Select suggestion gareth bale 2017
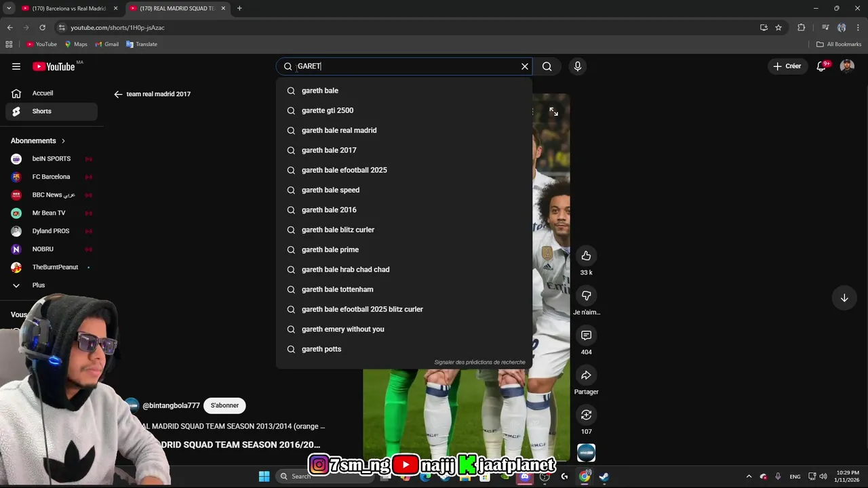This screenshot has height=488, width=868. point(404,150)
